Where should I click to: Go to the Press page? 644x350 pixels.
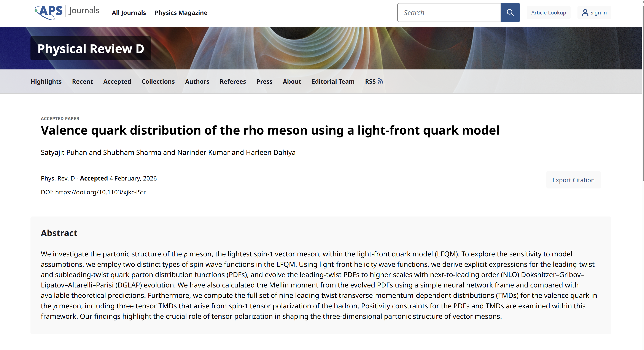coord(264,81)
